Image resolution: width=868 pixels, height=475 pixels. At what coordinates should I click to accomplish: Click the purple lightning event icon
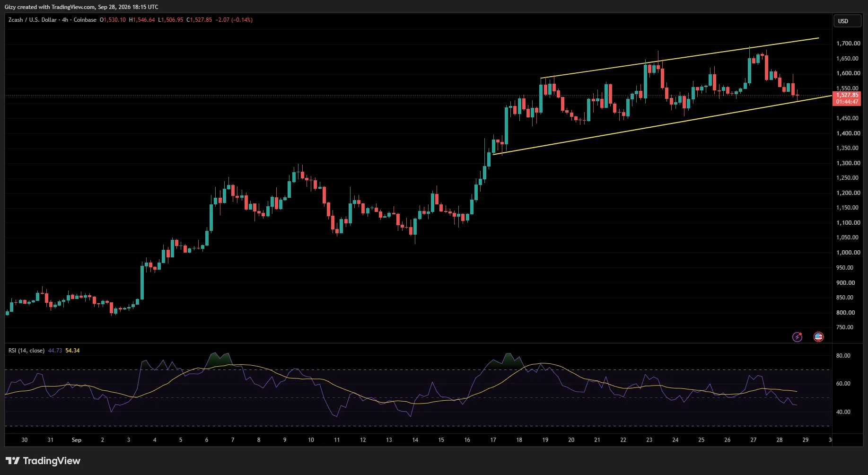798,337
